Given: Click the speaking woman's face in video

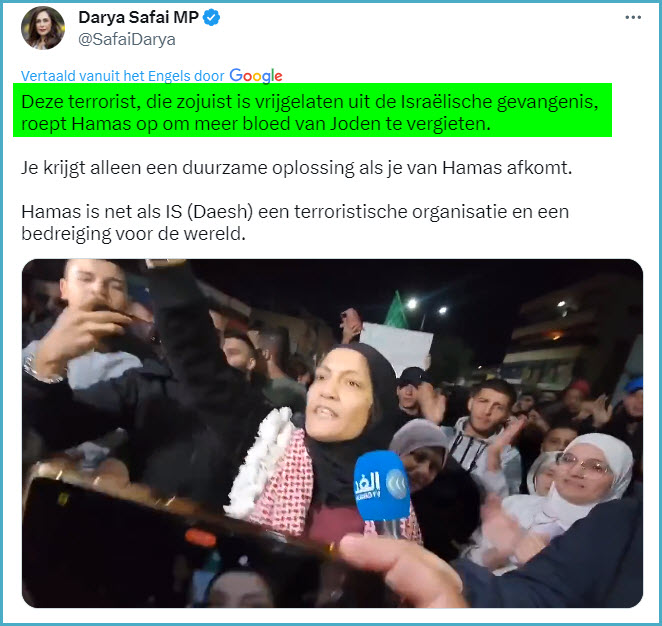Looking at the screenshot, I should click(x=338, y=395).
